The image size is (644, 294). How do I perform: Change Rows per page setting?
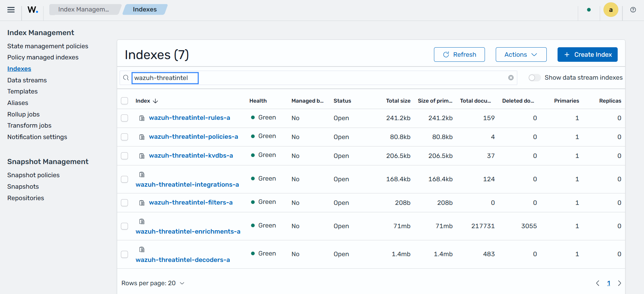(x=153, y=283)
